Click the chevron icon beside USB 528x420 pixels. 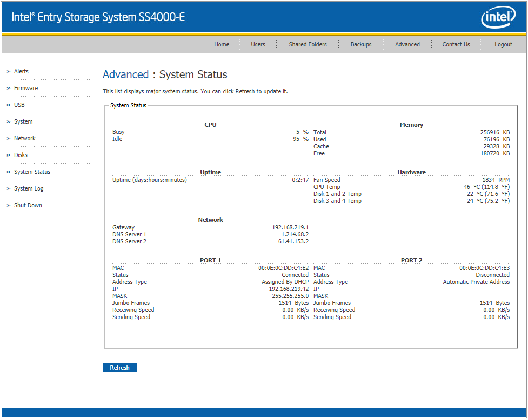[9, 105]
